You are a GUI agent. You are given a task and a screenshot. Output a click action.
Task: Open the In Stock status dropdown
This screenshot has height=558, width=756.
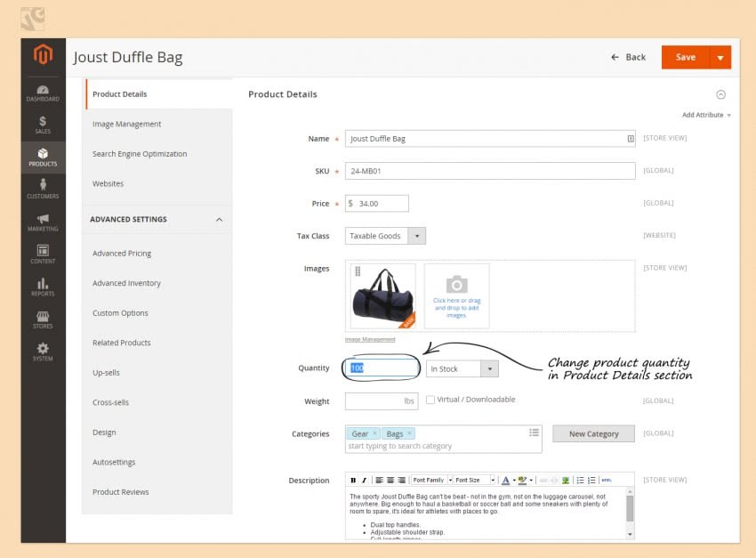tap(462, 369)
